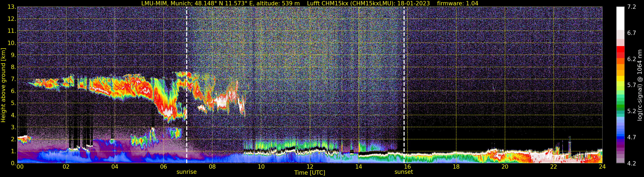644x177 pixels.
Task: Click the 02 tick on the time axis
Action: point(66,167)
